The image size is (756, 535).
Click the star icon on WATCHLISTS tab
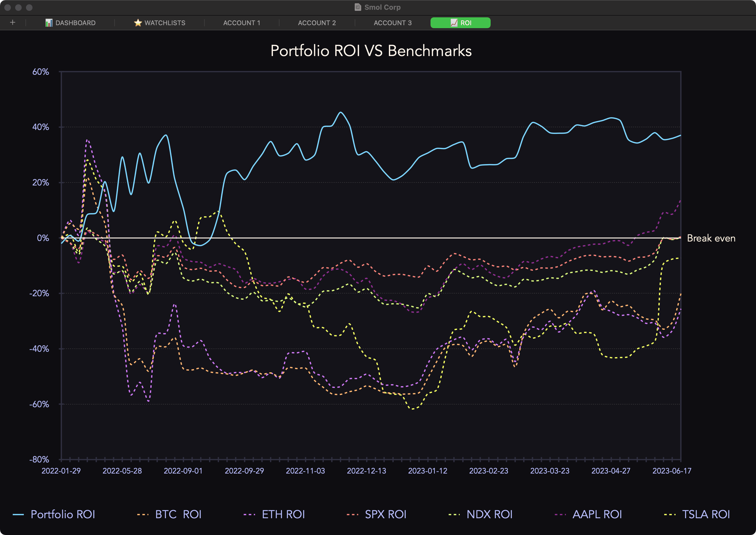coord(138,23)
